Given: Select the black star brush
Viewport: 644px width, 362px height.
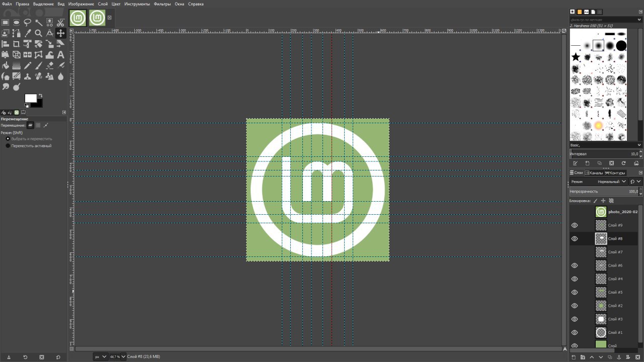Looking at the screenshot, I should tap(576, 57).
